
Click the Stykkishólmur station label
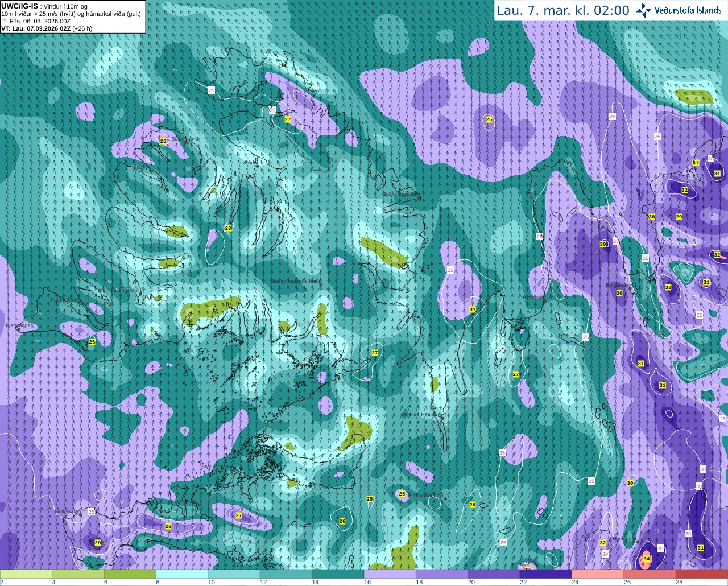(217, 467)
